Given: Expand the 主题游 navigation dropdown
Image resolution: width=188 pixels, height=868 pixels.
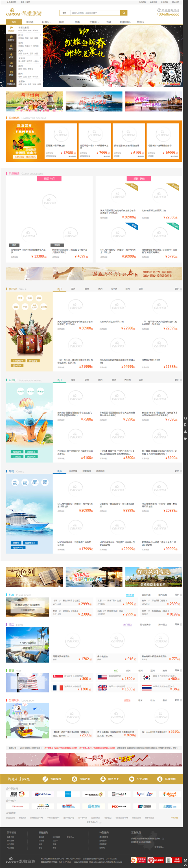Looking at the screenshot, I should tap(94, 22).
